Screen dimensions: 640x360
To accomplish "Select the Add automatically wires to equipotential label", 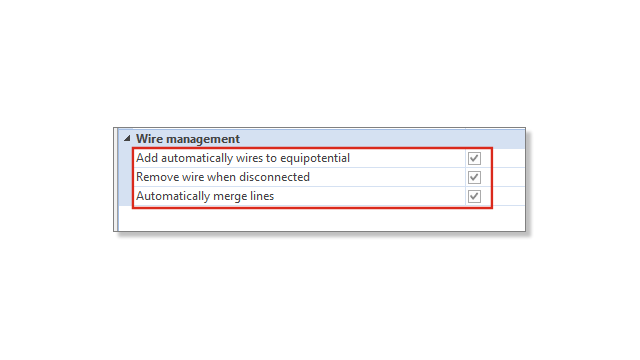I will [x=243, y=158].
